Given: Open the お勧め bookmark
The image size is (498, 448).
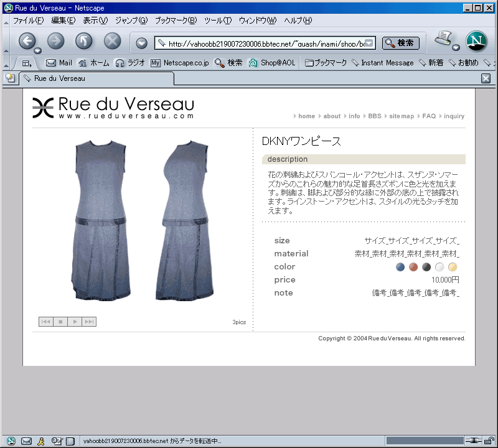Looking at the screenshot, I should 463,63.
